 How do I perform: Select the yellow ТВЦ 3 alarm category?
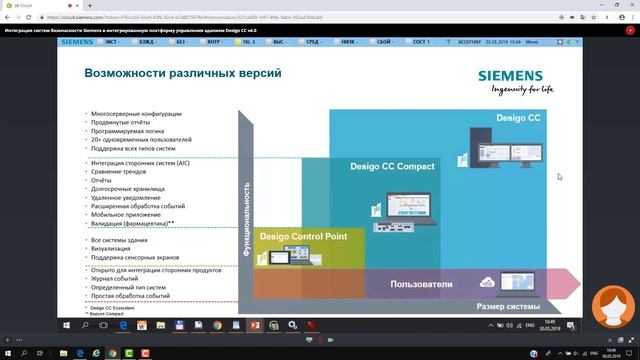pyautogui.click(x=247, y=42)
